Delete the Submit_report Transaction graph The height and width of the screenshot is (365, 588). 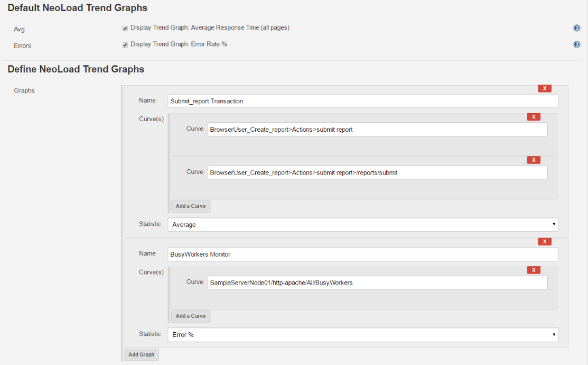pos(545,88)
